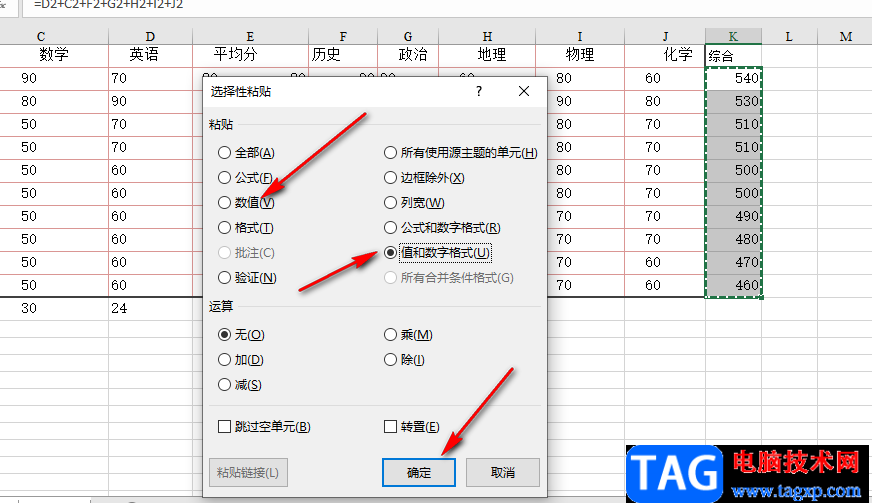Select column D header
This screenshot has height=503, width=872.
tap(150, 37)
